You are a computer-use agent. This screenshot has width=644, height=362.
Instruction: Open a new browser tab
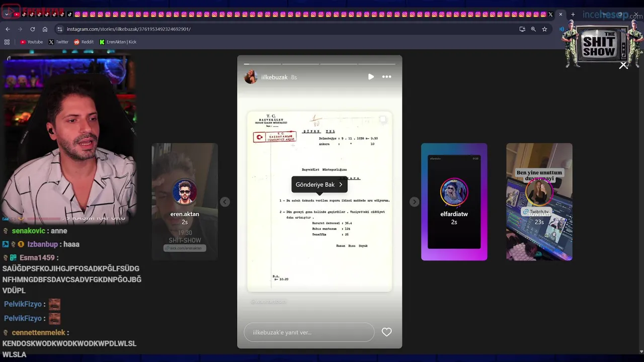pyautogui.click(x=573, y=15)
